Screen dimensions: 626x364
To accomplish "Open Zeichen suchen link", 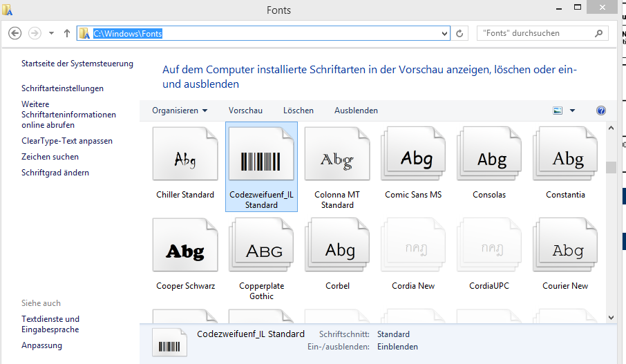I will coord(50,157).
